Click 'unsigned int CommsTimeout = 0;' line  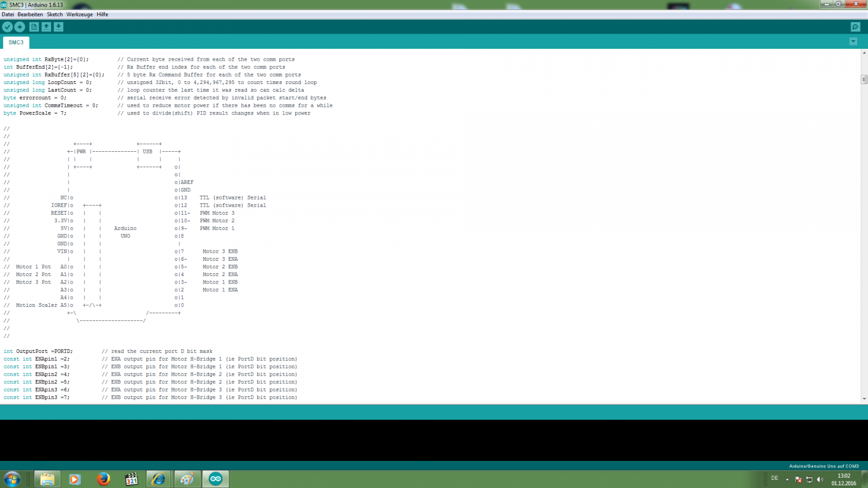pyautogui.click(x=50, y=106)
